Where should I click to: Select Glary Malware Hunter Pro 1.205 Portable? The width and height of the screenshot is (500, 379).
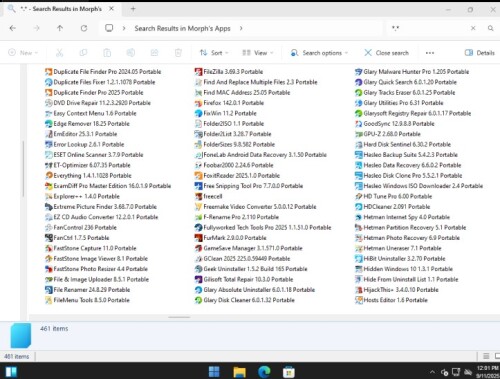(412, 72)
